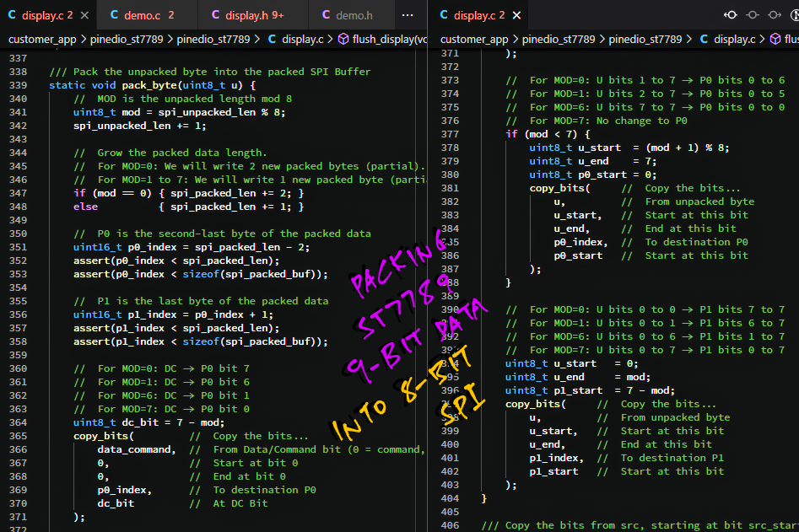
Task: Click flush_display symbol icon in left breadcrumb
Action: pos(343,39)
